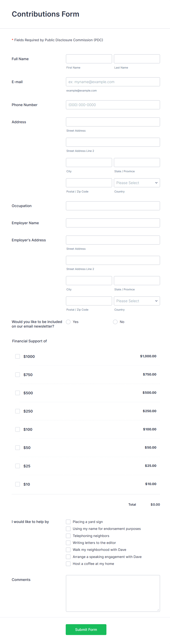The image size is (170, 644).
Task: Click the Submit Form button
Action: tap(86, 629)
